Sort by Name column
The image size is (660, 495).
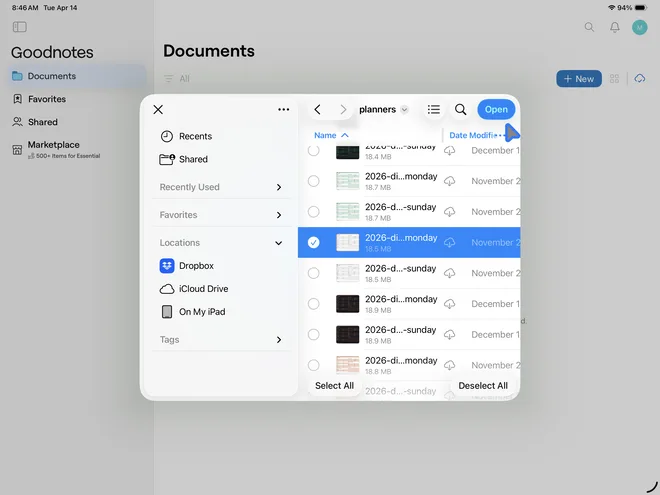[x=331, y=135]
